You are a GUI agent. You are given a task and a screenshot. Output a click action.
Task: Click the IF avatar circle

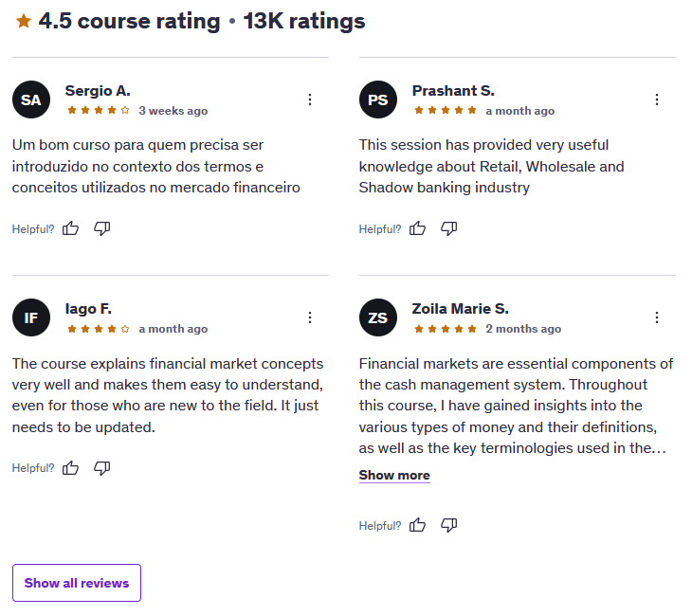(31, 317)
